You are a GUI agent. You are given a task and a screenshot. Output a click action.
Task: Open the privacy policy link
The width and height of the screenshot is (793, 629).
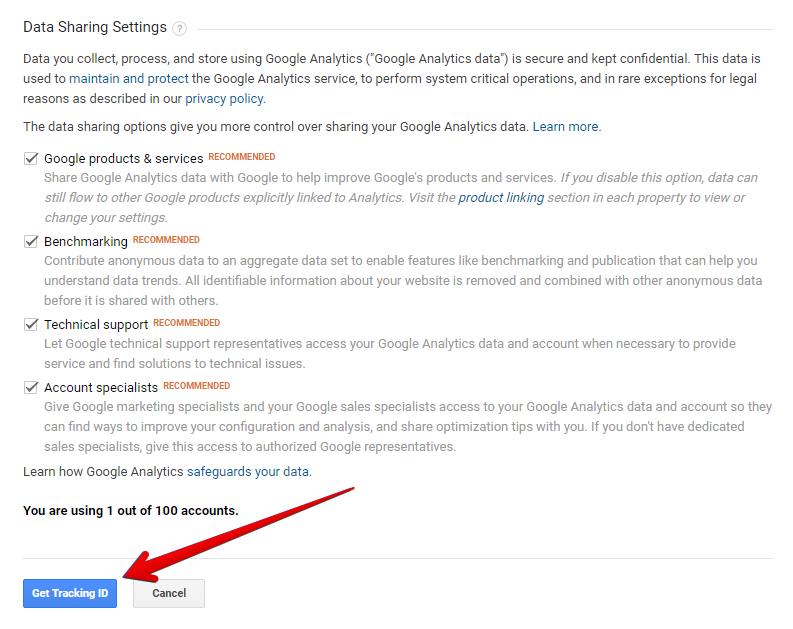(x=225, y=99)
